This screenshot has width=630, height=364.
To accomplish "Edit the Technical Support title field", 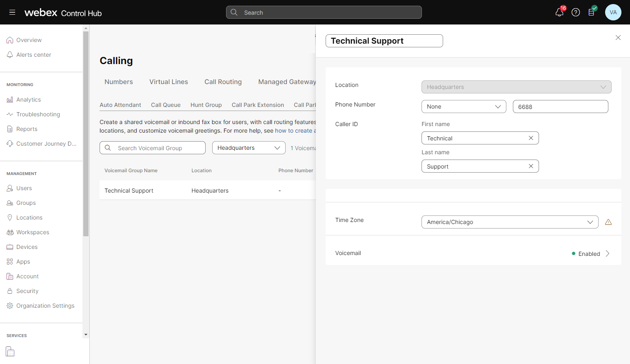I will 384,41.
